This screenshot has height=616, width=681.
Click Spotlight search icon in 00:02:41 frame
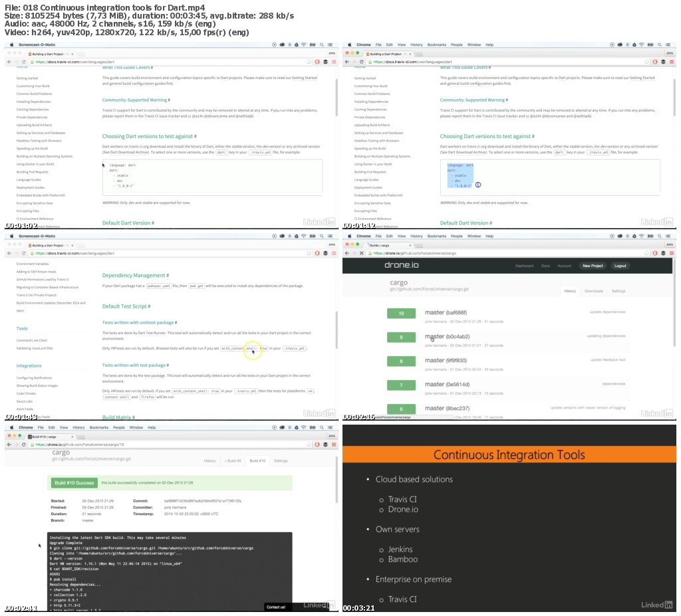click(322, 427)
